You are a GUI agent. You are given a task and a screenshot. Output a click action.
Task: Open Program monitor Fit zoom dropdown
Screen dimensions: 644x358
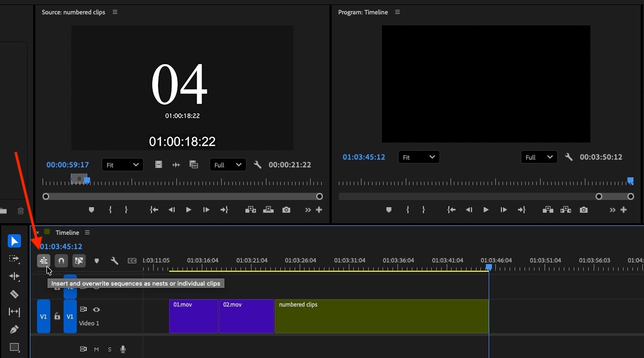(x=419, y=157)
